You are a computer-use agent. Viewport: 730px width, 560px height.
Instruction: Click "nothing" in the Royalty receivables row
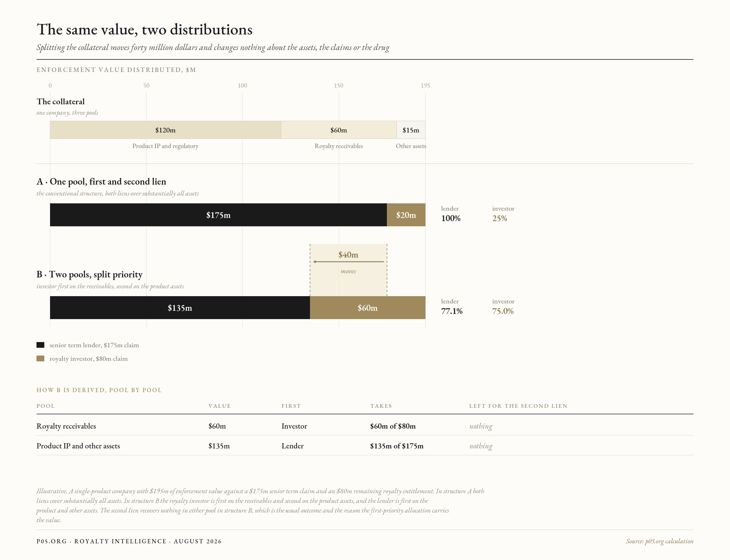point(481,426)
